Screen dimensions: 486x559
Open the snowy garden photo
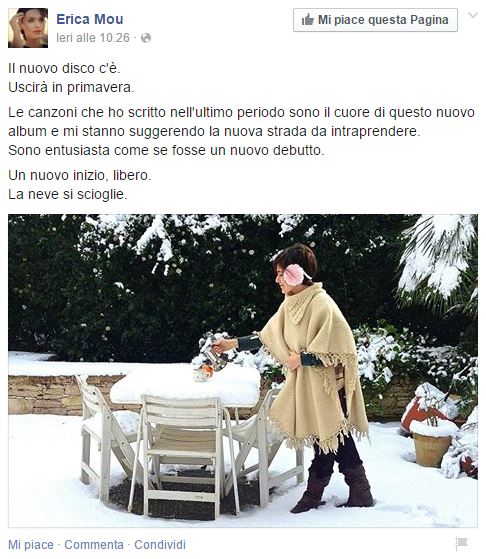pos(243,370)
